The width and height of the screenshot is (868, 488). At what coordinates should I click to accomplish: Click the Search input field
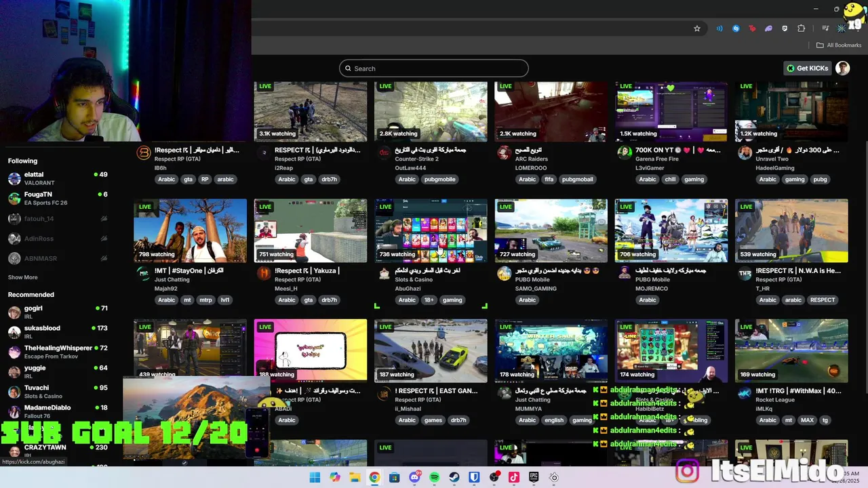tap(434, 68)
